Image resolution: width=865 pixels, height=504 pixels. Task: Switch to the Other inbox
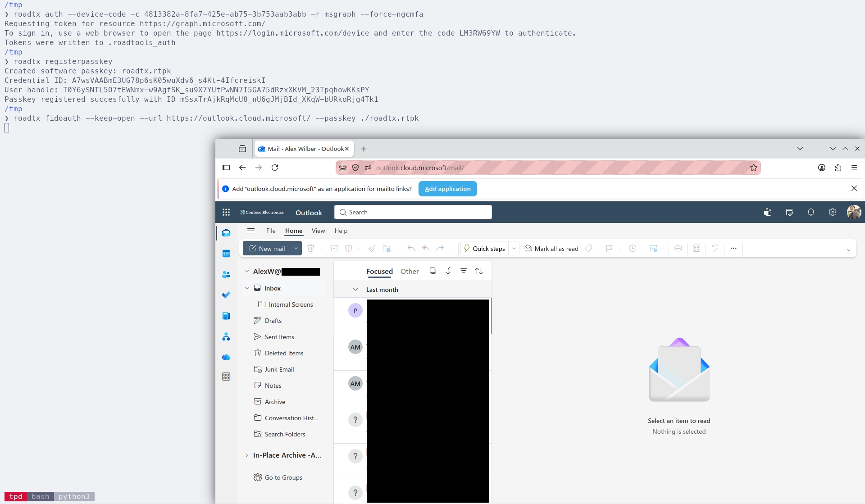coord(410,271)
